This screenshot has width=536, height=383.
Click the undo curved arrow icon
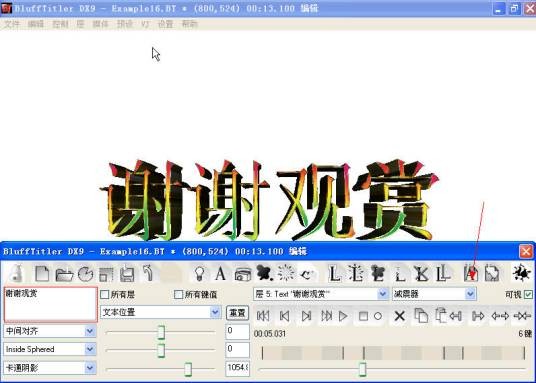tap(148, 273)
